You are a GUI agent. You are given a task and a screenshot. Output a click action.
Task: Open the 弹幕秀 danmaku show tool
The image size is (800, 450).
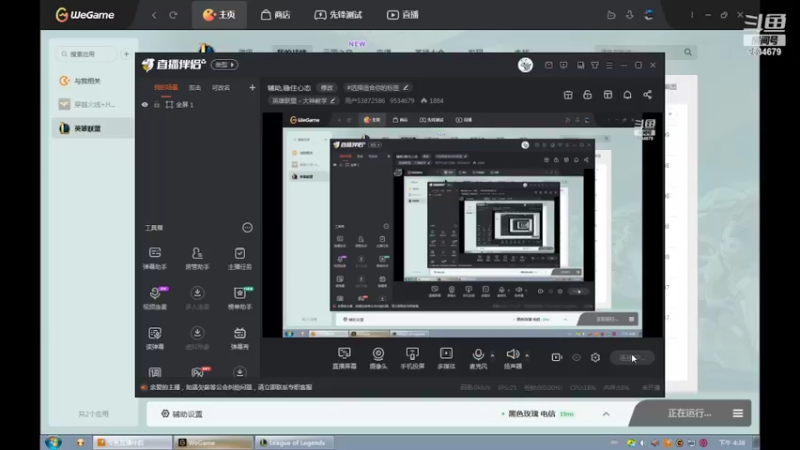tap(239, 338)
